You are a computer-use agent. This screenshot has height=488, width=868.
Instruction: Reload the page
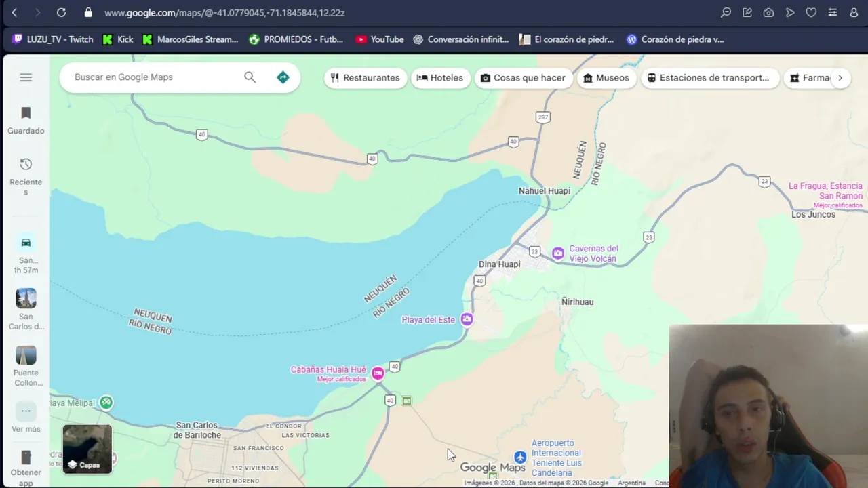pyautogui.click(x=61, y=12)
